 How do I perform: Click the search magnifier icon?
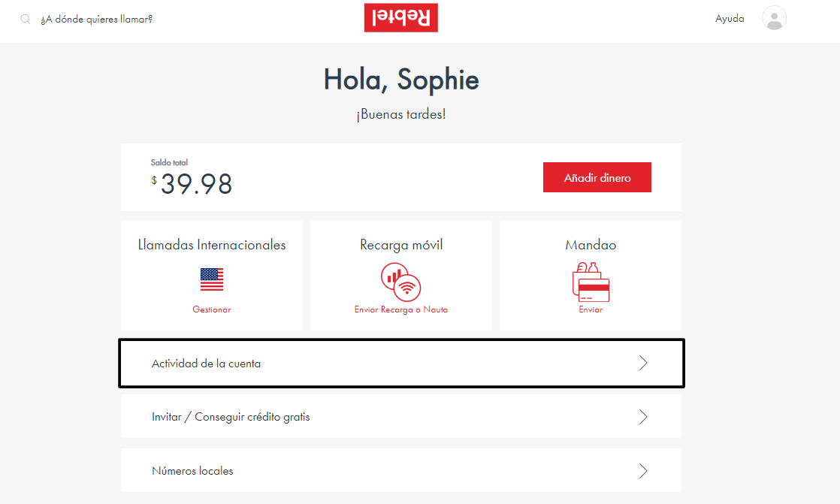pyautogui.click(x=26, y=19)
